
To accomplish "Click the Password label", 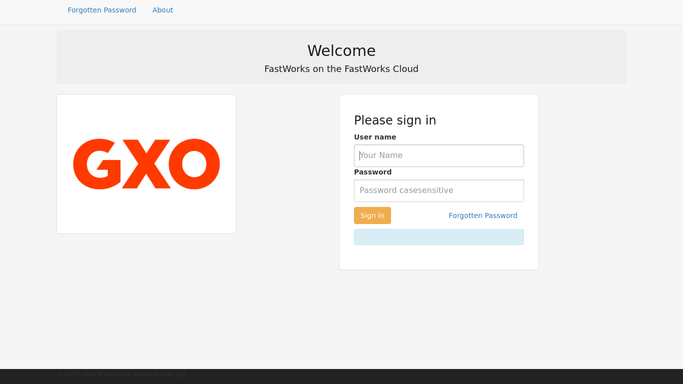I will click(372, 172).
